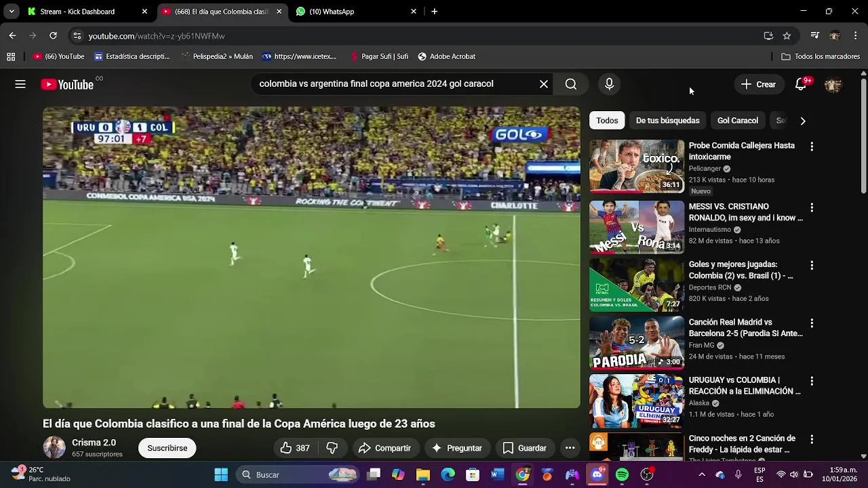Share the video with Compartir
Viewport: 868px width, 488px height.
click(x=384, y=448)
